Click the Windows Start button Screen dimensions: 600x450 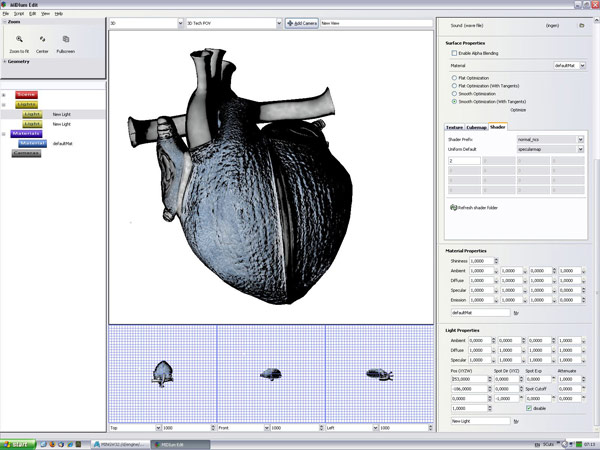coord(18,444)
